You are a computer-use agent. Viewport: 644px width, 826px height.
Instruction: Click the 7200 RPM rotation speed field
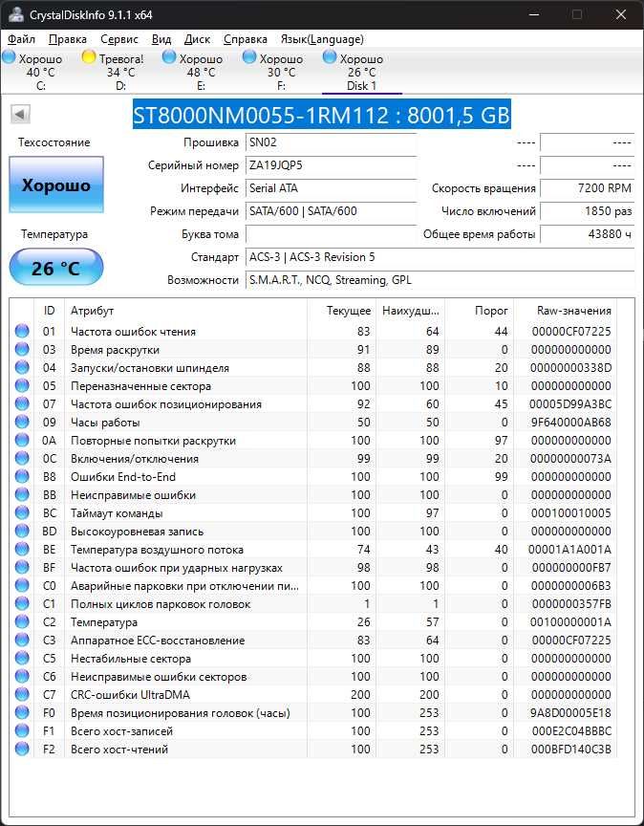coord(587,188)
